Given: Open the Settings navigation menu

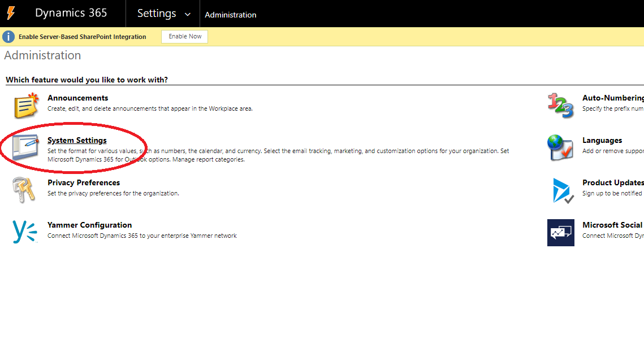Looking at the screenshot, I should click(157, 14).
